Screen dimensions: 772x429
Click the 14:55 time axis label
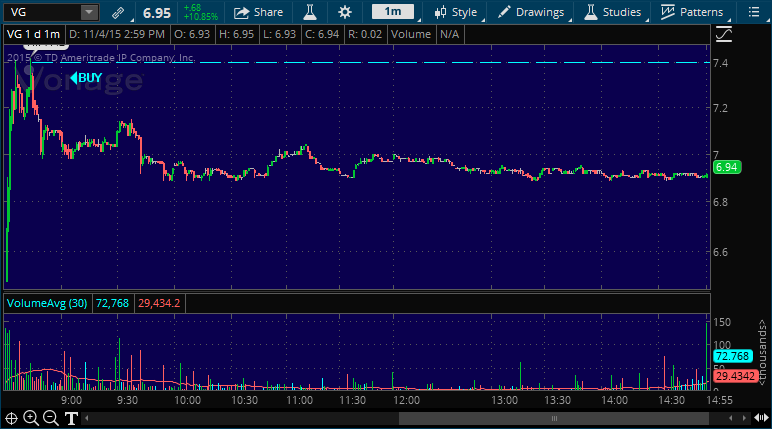(x=719, y=400)
